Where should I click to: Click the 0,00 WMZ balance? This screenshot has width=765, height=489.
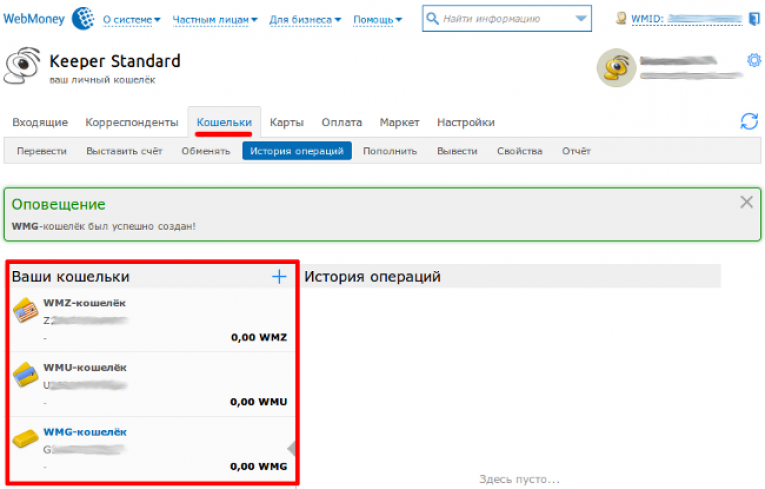[259, 337]
